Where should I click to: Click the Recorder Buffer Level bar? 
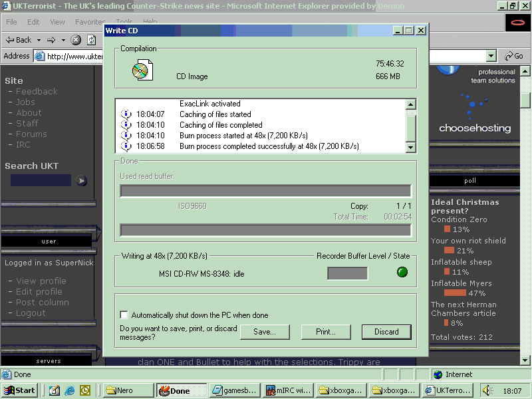347,273
